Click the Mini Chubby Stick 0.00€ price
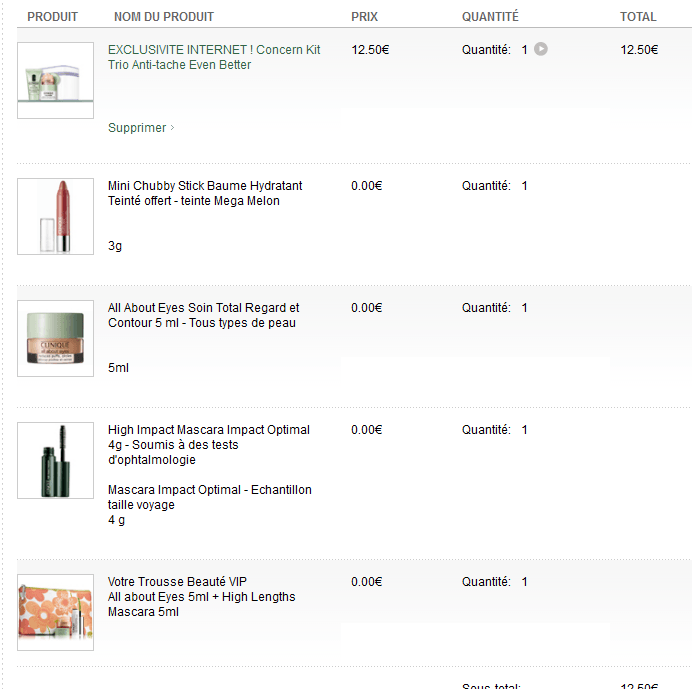Screen dimensions: 692x689 point(367,186)
